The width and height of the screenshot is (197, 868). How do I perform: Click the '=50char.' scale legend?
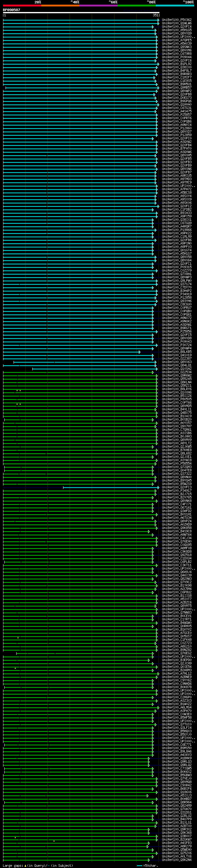coord(150,866)
